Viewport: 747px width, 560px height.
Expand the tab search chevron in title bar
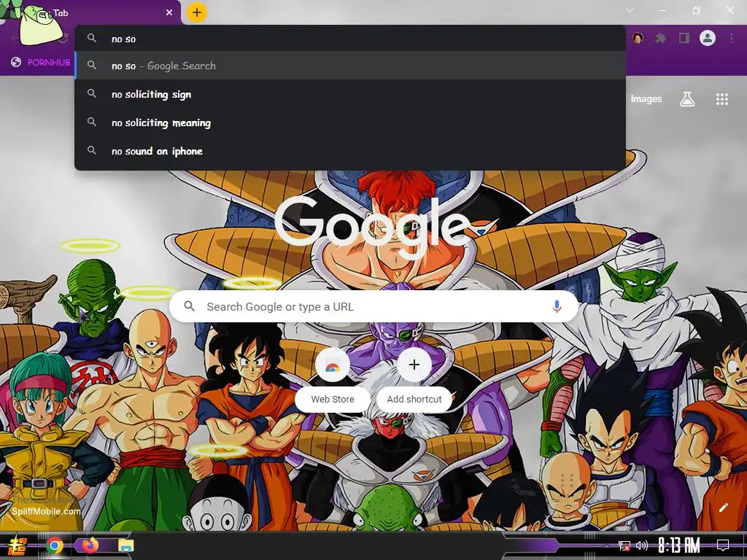(630, 10)
